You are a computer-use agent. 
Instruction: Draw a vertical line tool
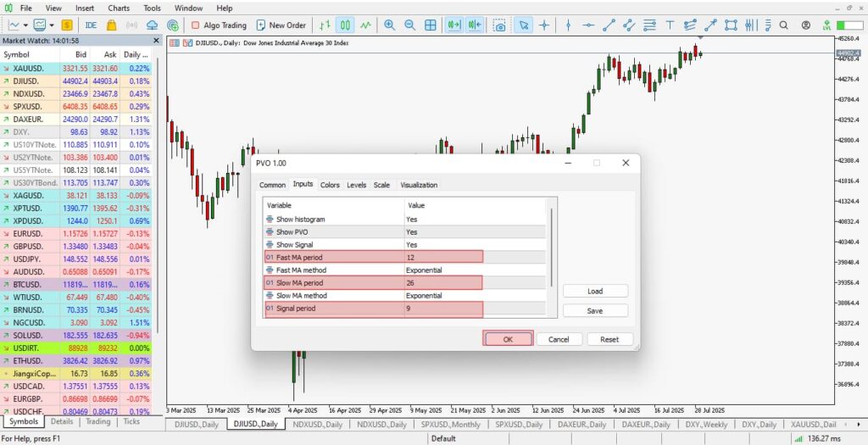tap(568, 25)
